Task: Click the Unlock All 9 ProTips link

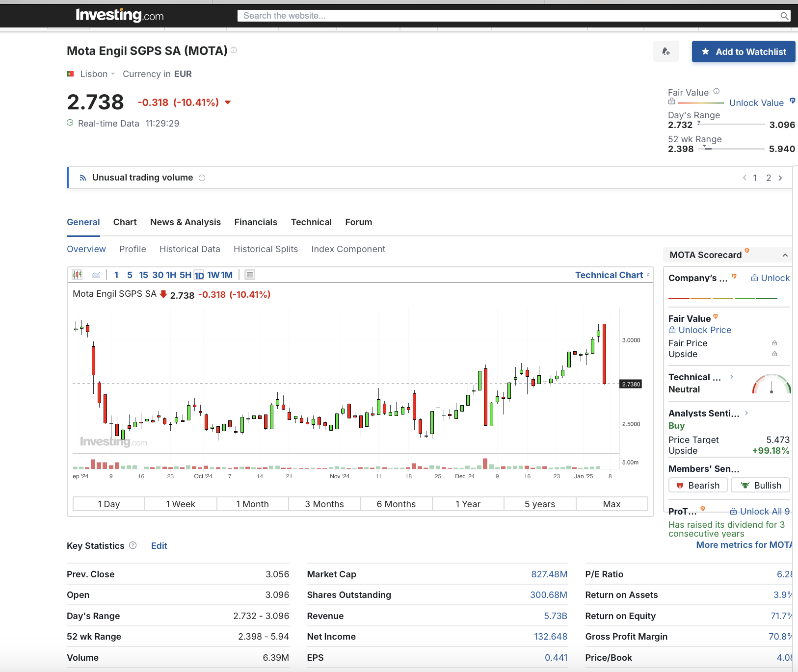Action: click(760, 512)
